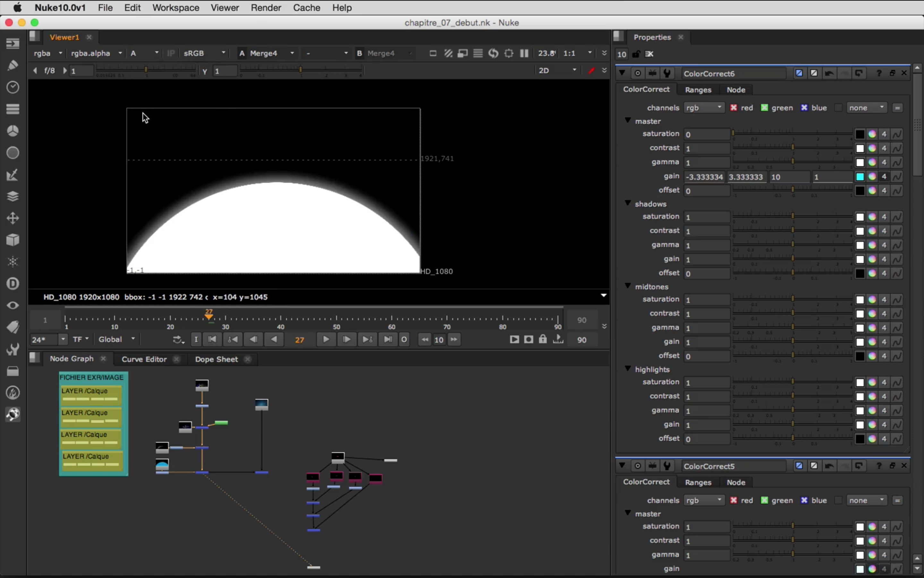Toggle IP input process button

171,53
